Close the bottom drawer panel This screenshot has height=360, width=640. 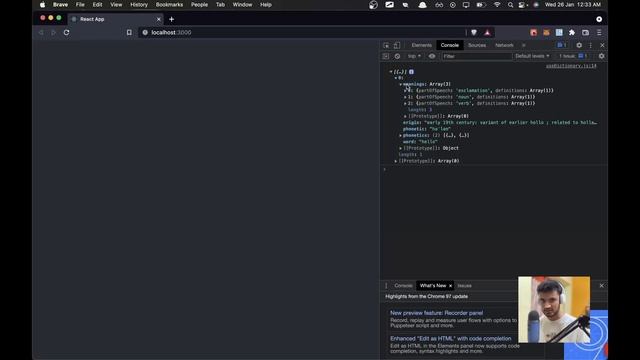602,286
